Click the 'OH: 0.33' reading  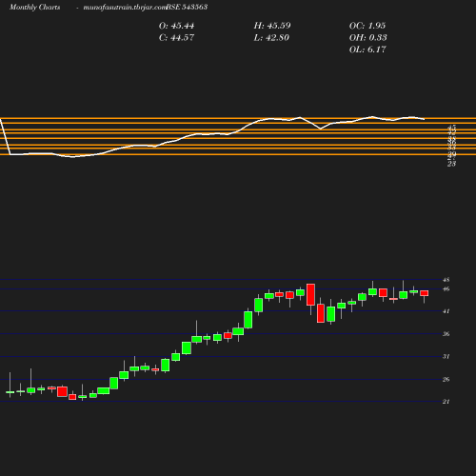368,38
